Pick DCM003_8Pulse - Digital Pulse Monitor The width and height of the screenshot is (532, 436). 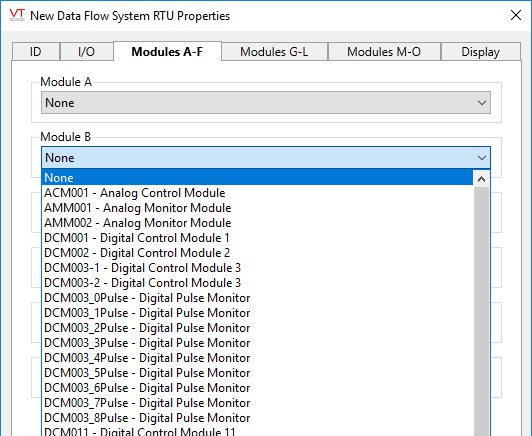257,418
